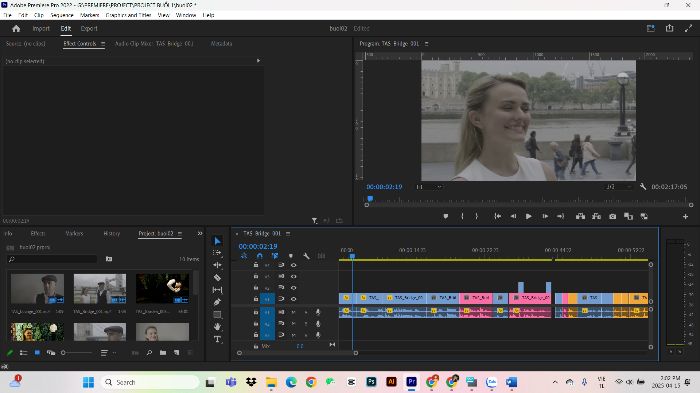Viewport: 700px width, 393px height.
Task: Open Project panel menu icon
Action: coord(180,234)
